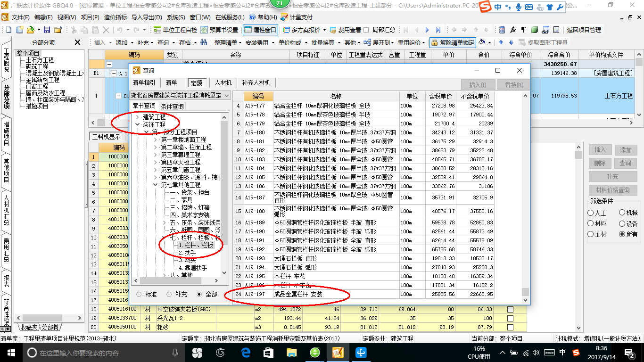Open the 造价指标 menu
The image size is (644, 362).
[116, 17]
